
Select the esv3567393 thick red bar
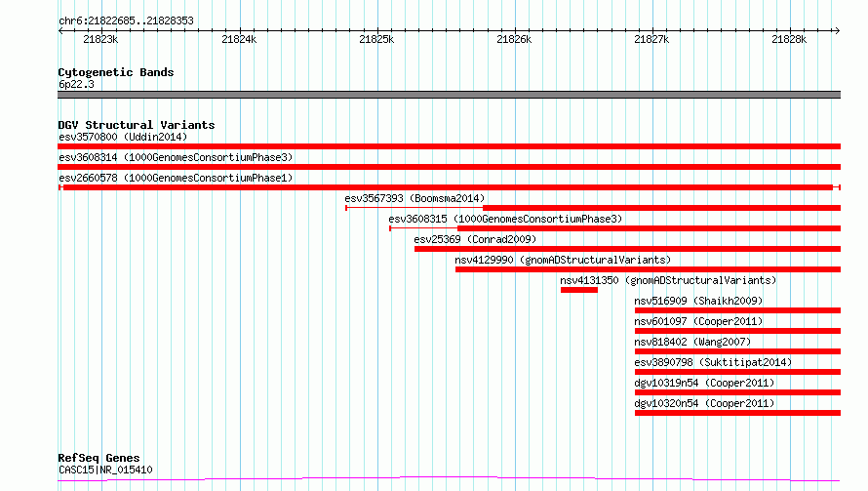(x=661, y=208)
